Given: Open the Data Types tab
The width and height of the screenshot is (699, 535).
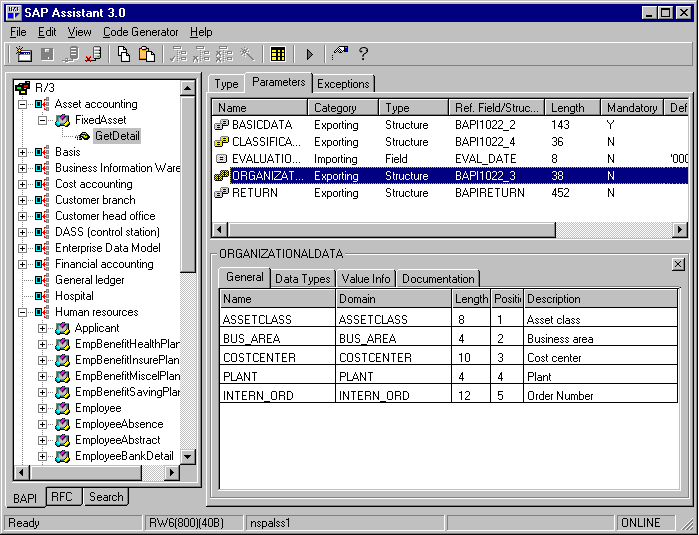Looking at the screenshot, I should [x=302, y=279].
